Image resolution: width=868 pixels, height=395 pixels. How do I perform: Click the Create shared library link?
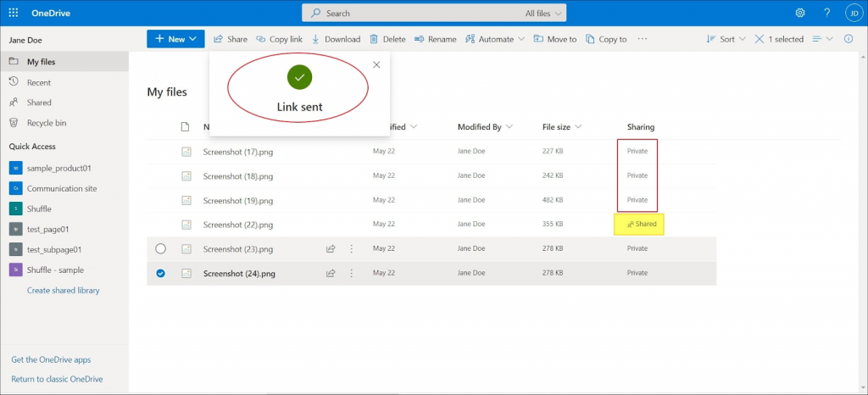63,291
